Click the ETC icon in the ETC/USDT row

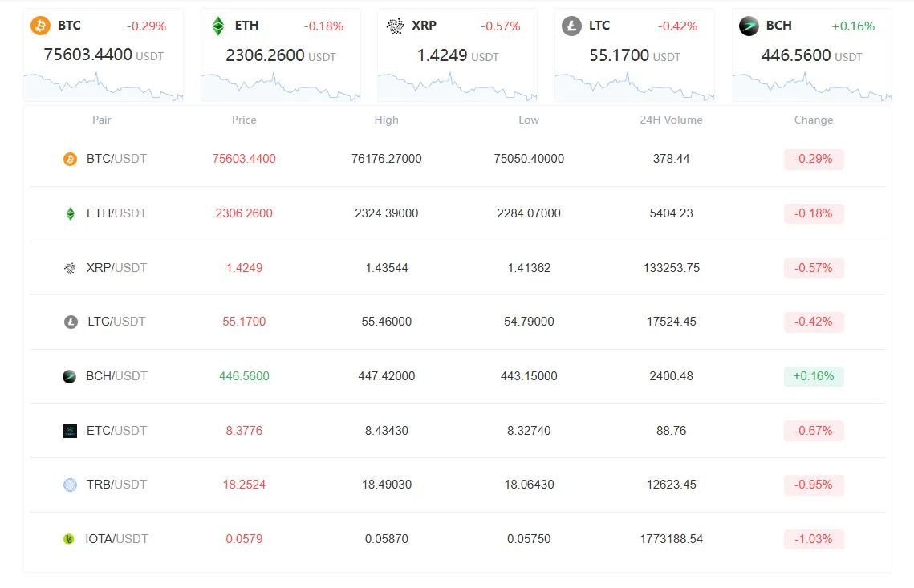pyautogui.click(x=70, y=431)
